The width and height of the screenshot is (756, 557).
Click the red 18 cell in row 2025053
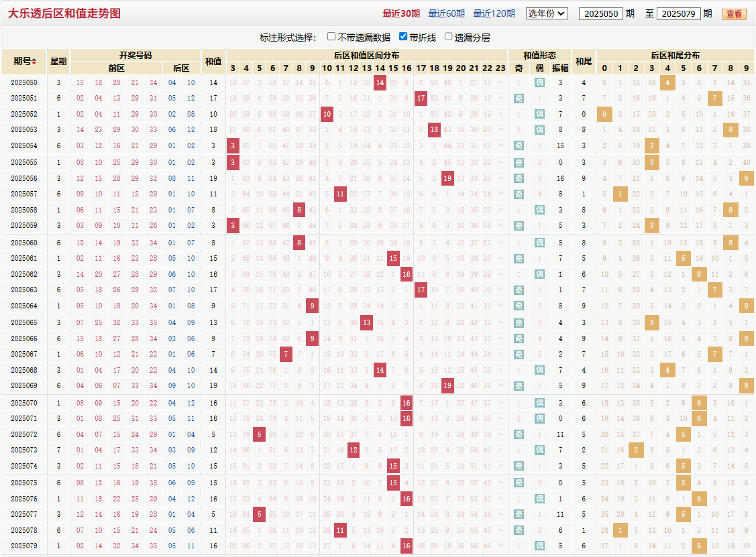click(x=435, y=129)
